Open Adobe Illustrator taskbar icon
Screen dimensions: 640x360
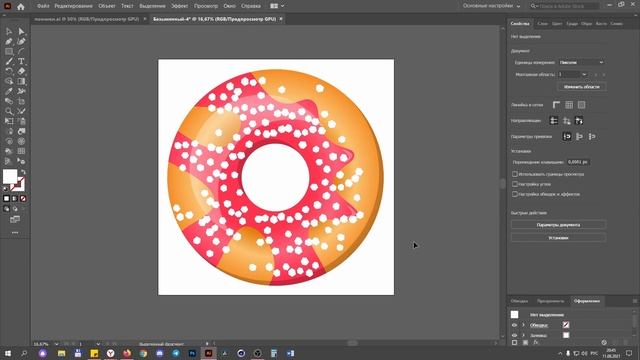pyautogui.click(x=209, y=353)
